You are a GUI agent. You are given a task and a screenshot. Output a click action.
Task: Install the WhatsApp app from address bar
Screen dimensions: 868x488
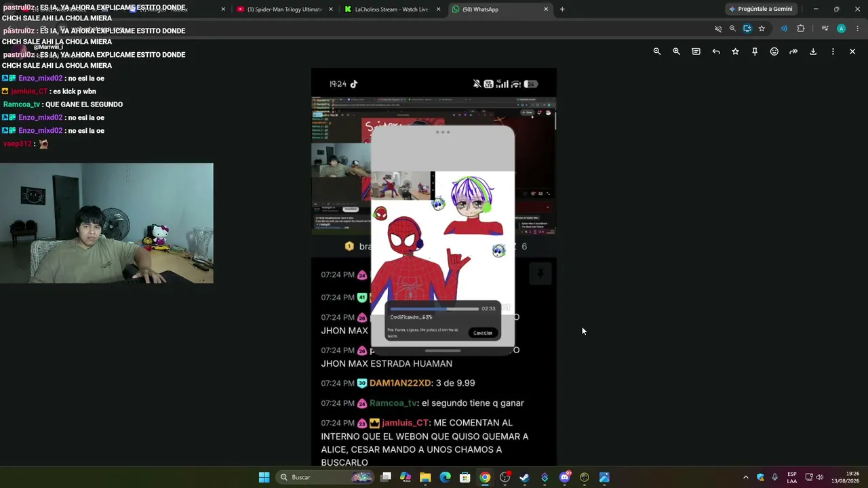[x=747, y=28]
